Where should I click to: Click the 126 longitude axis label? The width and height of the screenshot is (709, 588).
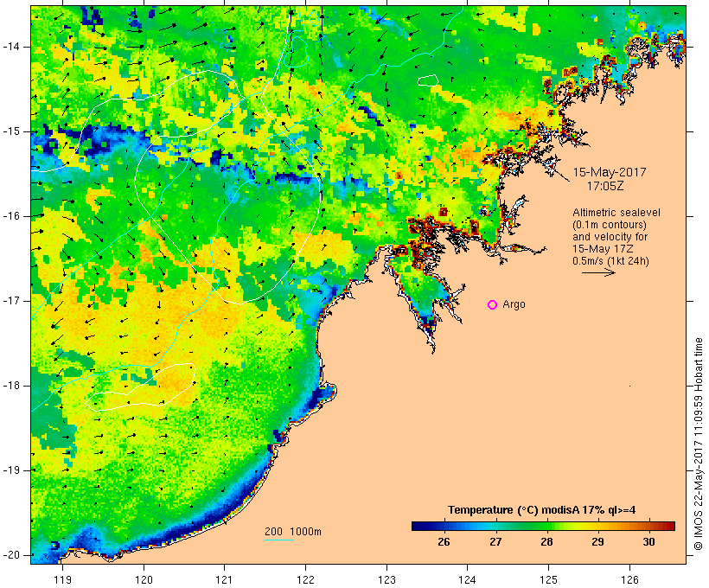(629, 580)
